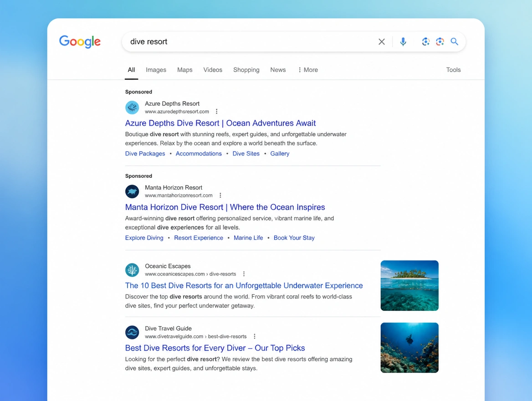Click the Manta Horizon Resort site name
The height and width of the screenshot is (401, 532).
point(174,187)
